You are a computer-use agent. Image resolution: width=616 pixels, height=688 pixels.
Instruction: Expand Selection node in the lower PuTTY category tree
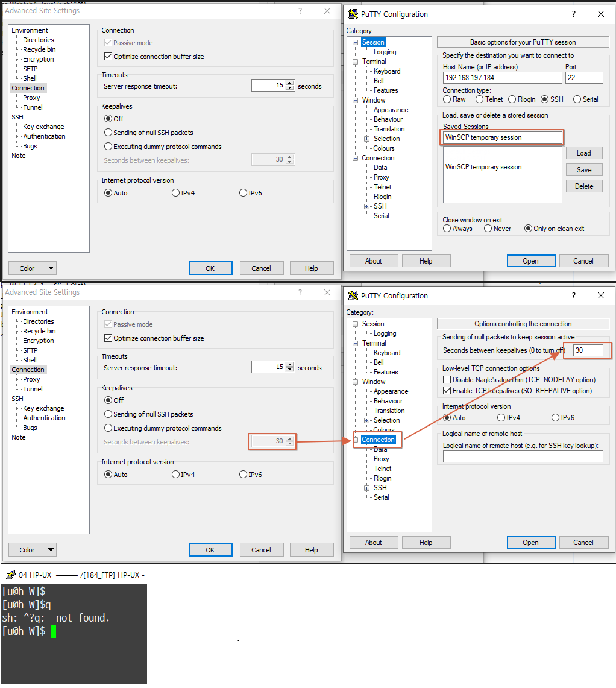[x=367, y=420]
